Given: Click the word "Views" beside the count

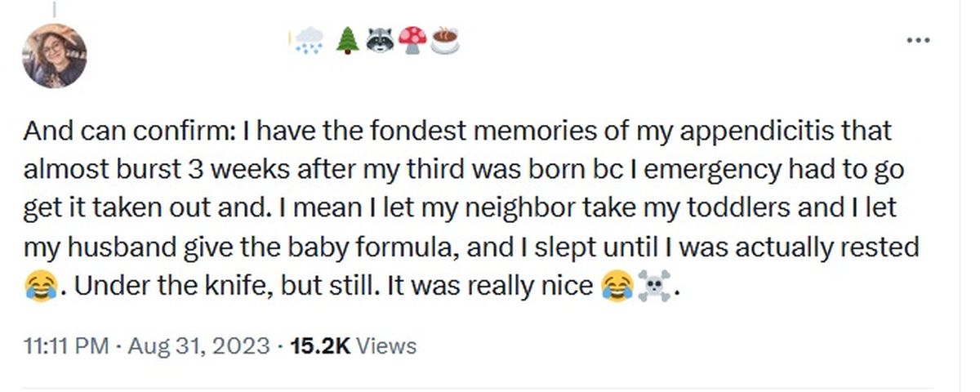Looking at the screenshot, I should pyautogui.click(x=387, y=346).
